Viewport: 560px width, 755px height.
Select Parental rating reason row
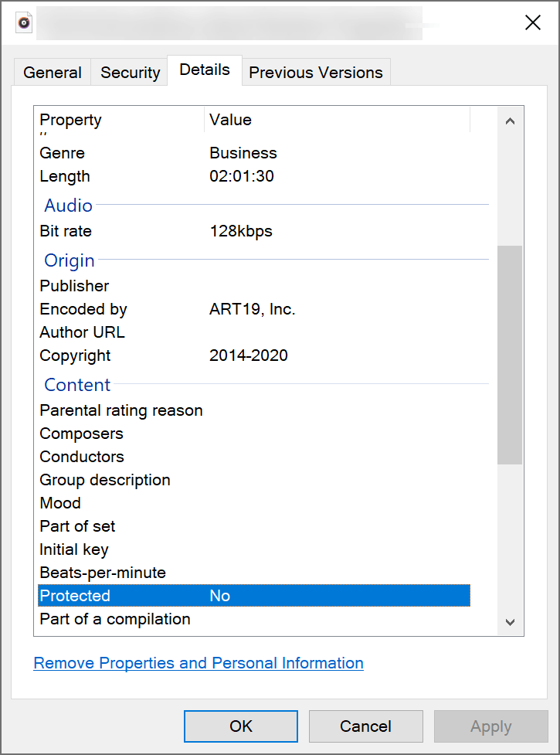point(254,410)
